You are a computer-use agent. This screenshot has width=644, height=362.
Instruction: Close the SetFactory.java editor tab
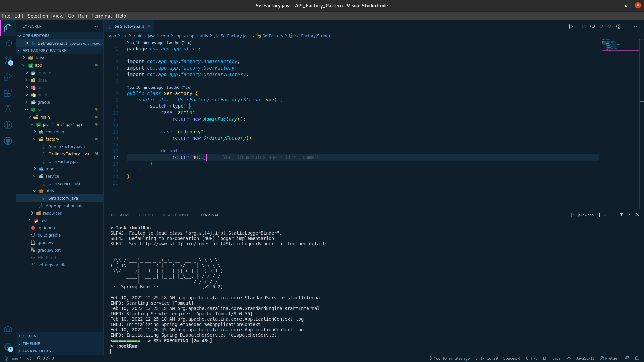point(149,26)
